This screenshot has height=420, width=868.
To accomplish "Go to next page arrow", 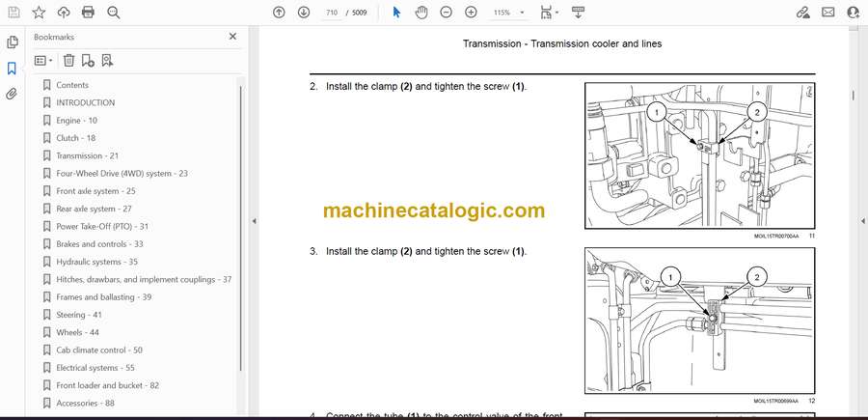I will pos(304,13).
